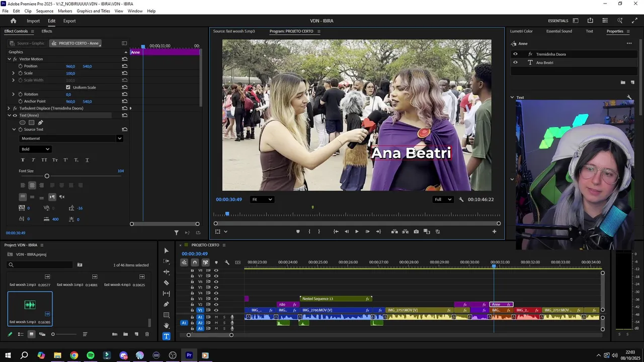Activate the Hand tool
The width and height of the screenshot is (644, 362).
click(x=167, y=326)
